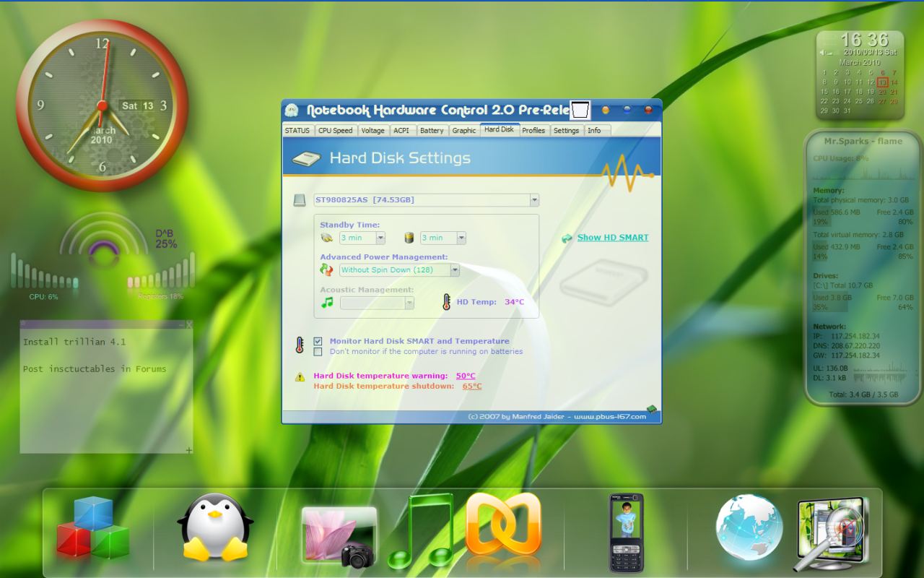Go to the Battery tab

pos(432,131)
